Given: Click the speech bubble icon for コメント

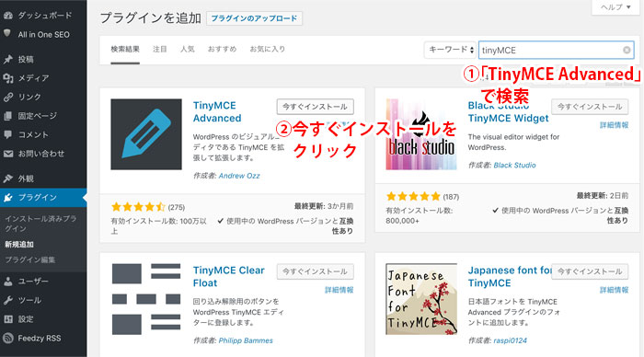Looking at the screenshot, I should click(x=7, y=134).
